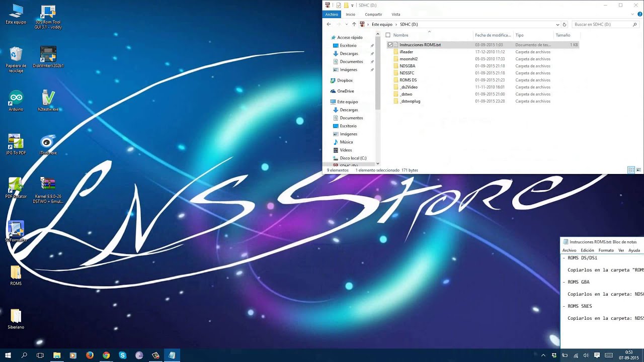Select Disco local (C:) in navigation pane

coord(353,158)
